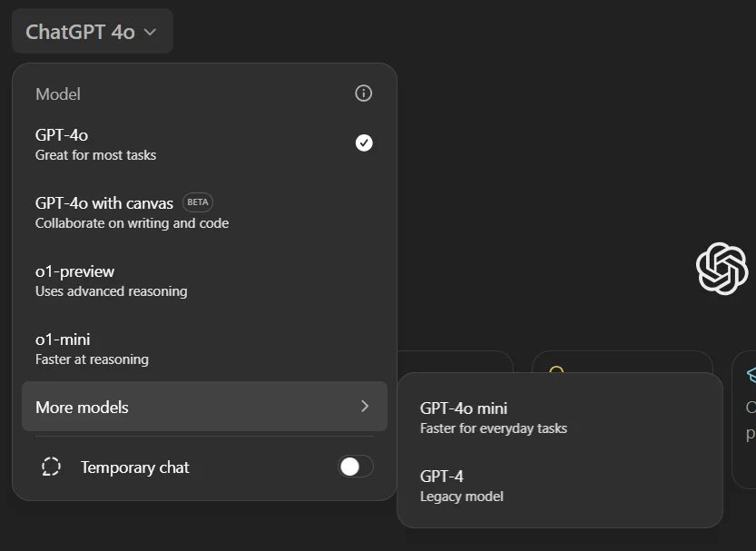
Task: Click the BETA badge
Action: click(198, 202)
